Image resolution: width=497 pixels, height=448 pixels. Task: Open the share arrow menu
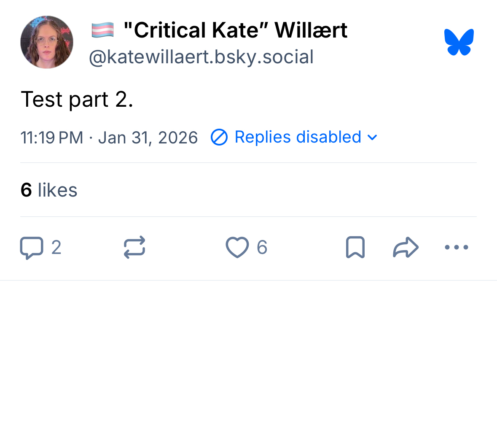coord(406,247)
